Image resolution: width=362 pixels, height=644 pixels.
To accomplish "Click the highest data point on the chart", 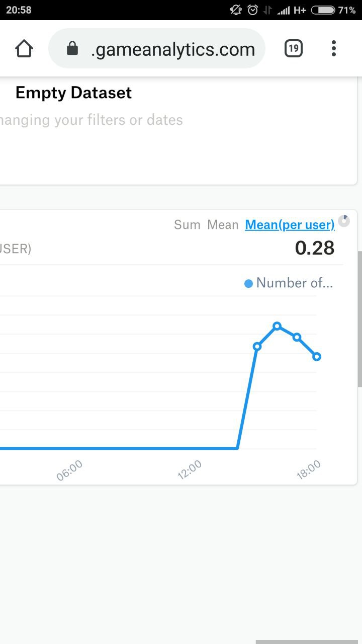I will [x=277, y=326].
